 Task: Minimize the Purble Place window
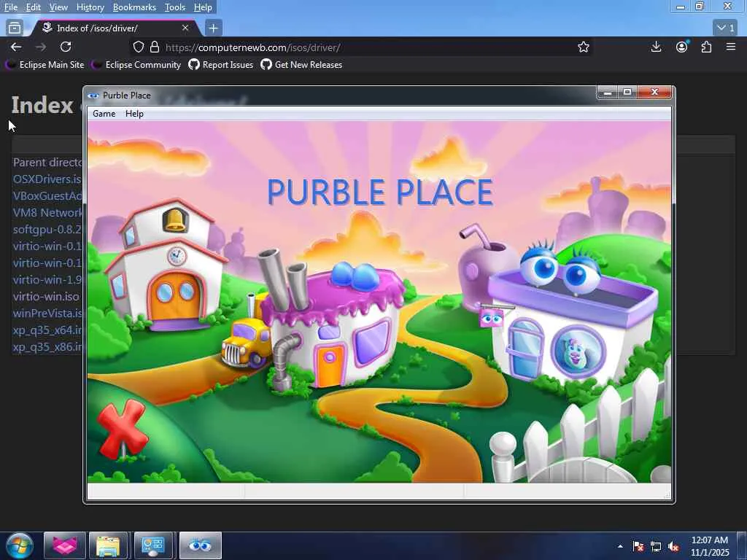tap(608, 93)
